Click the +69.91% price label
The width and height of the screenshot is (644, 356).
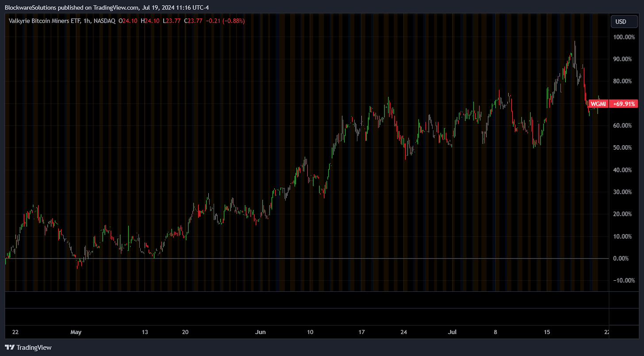(623, 104)
